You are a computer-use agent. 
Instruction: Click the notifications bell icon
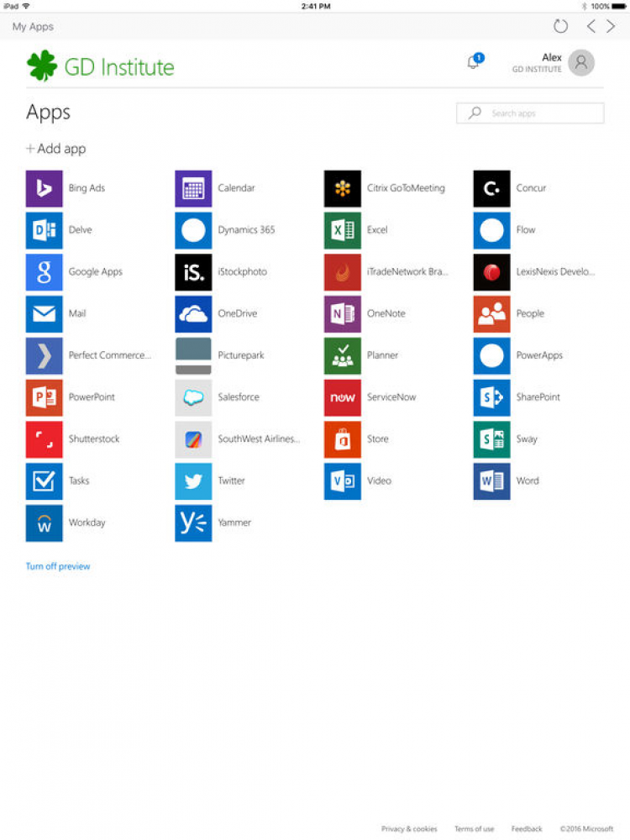pyautogui.click(x=474, y=61)
